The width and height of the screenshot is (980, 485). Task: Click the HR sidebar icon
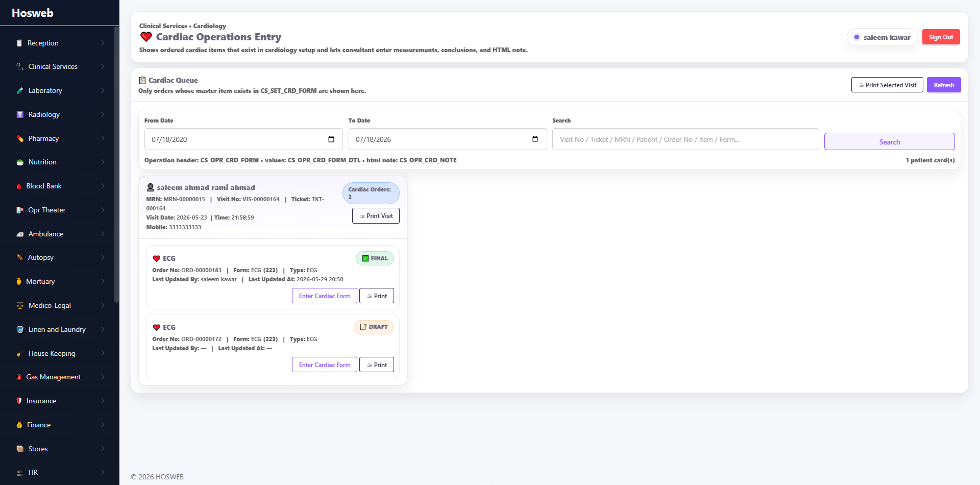[20, 472]
